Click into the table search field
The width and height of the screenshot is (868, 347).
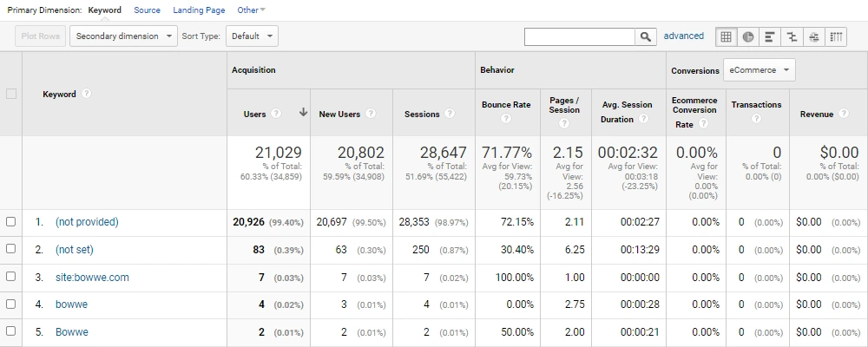click(580, 36)
